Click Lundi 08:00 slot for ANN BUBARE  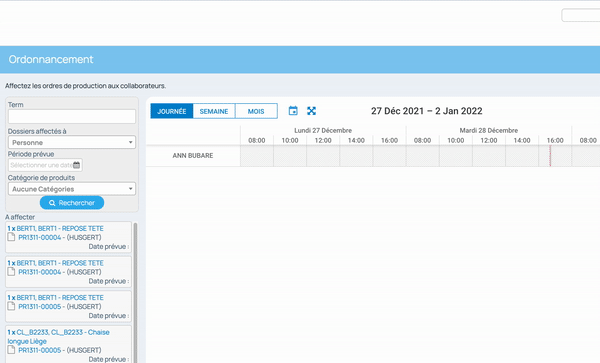coord(257,156)
